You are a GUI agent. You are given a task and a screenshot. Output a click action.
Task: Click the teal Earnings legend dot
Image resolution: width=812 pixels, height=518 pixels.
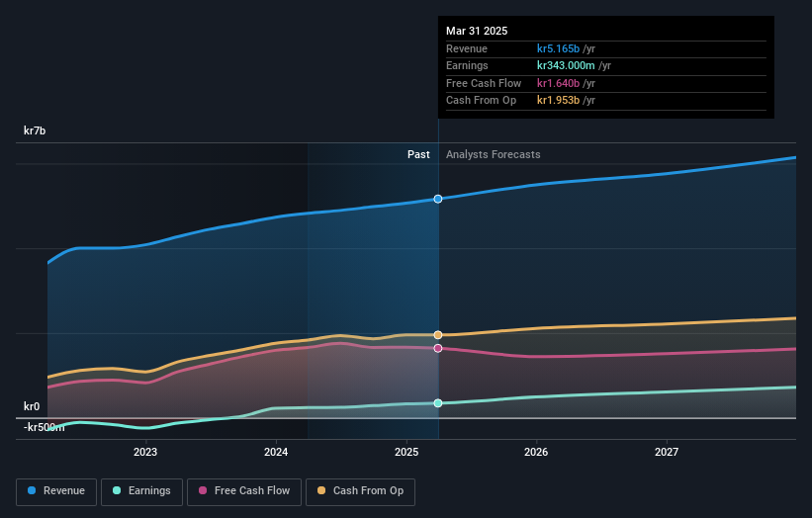click(117, 490)
